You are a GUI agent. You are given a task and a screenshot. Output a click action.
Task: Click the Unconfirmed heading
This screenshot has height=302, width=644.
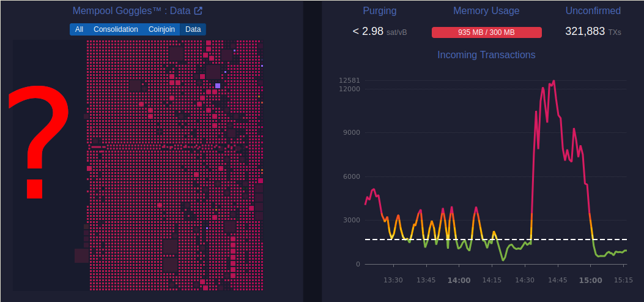click(593, 11)
